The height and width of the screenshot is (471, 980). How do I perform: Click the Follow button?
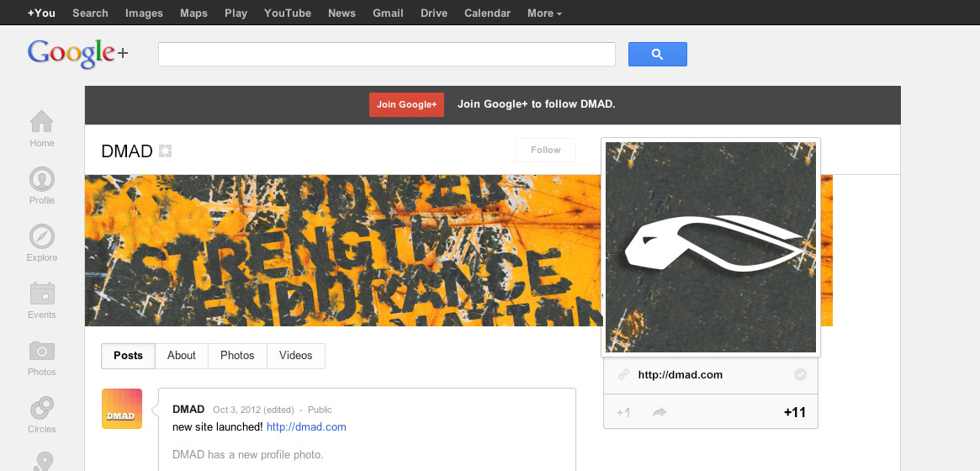[x=546, y=150]
